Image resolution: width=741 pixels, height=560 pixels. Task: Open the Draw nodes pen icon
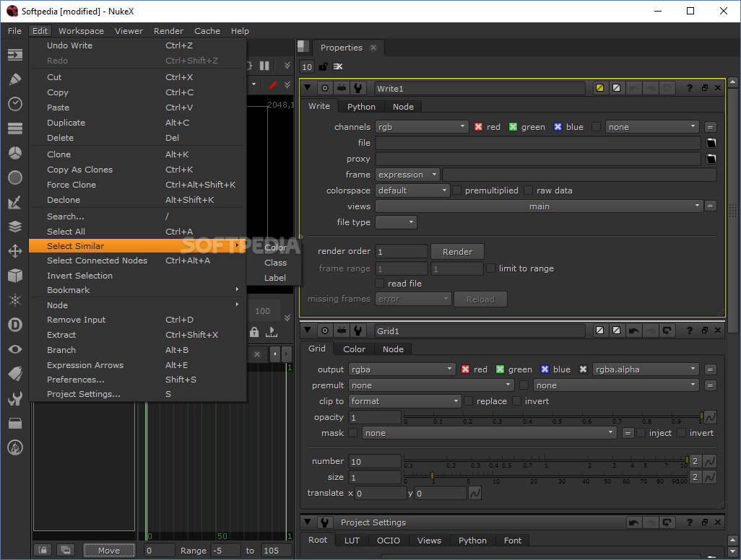(x=15, y=79)
